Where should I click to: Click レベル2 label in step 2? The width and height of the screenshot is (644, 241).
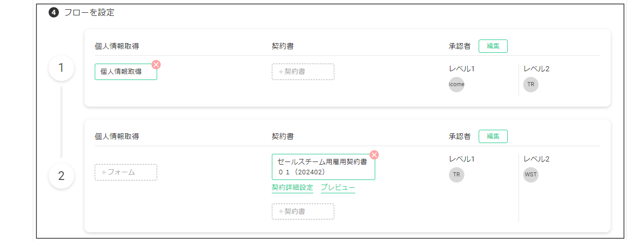point(536,159)
